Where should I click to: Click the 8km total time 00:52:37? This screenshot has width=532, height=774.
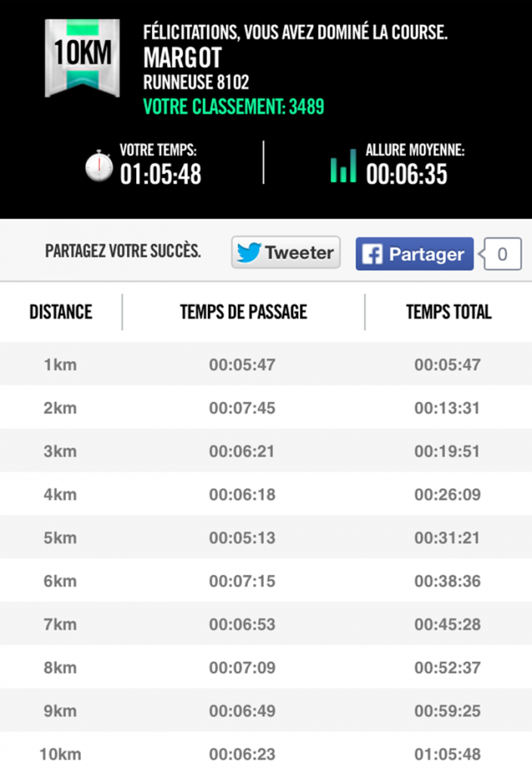point(447,668)
